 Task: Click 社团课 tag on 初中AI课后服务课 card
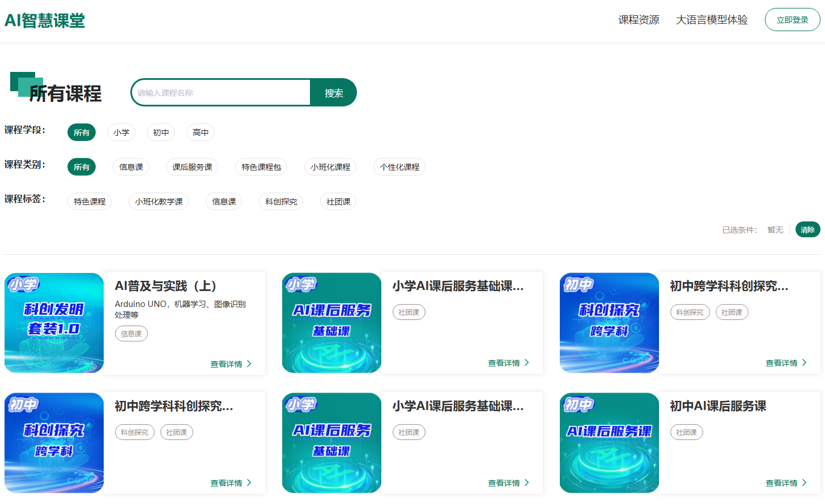click(x=686, y=432)
